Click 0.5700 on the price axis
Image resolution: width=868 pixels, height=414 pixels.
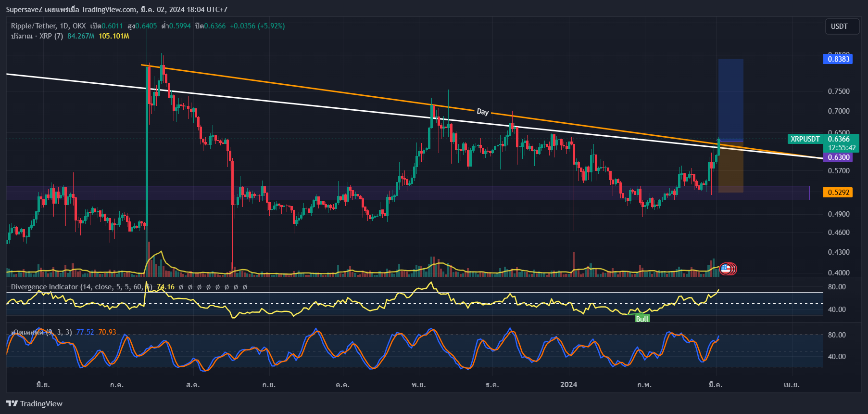pyautogui.click(x=839, y=171)
